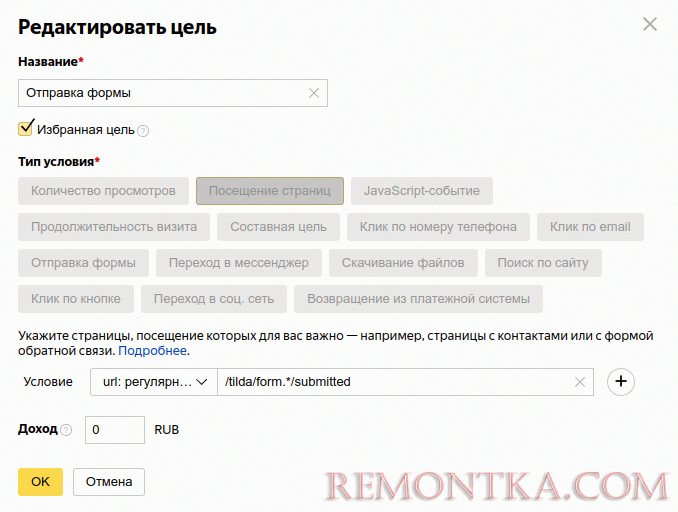Open help tooltip for Избранная цель
This screenshot has height=512, width=678.
tap(143, 131)
